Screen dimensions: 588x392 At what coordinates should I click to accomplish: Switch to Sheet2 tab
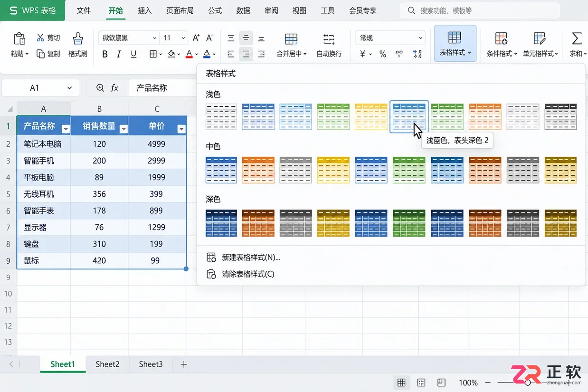(107, 364)
